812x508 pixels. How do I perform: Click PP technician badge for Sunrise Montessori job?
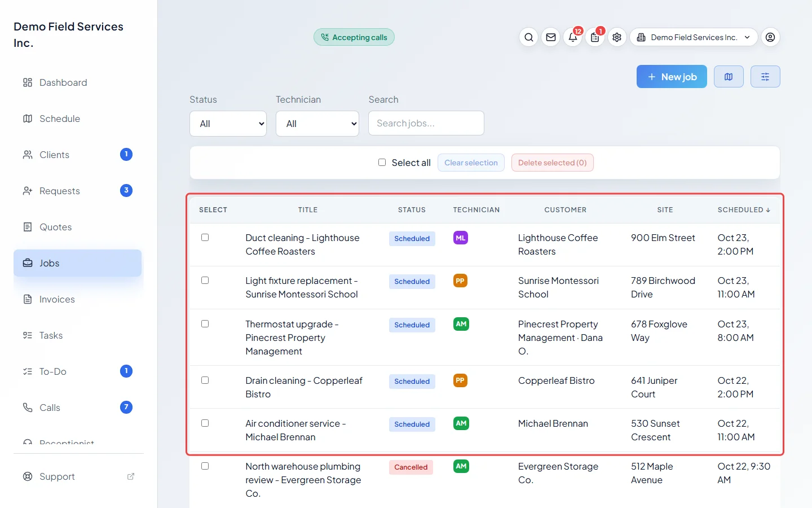[x=461, y=281]
